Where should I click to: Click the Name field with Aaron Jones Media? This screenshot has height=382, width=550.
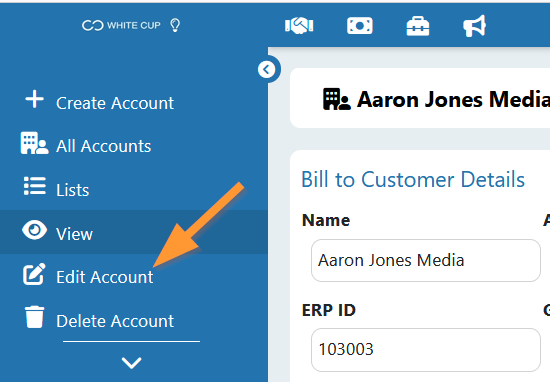425,260
